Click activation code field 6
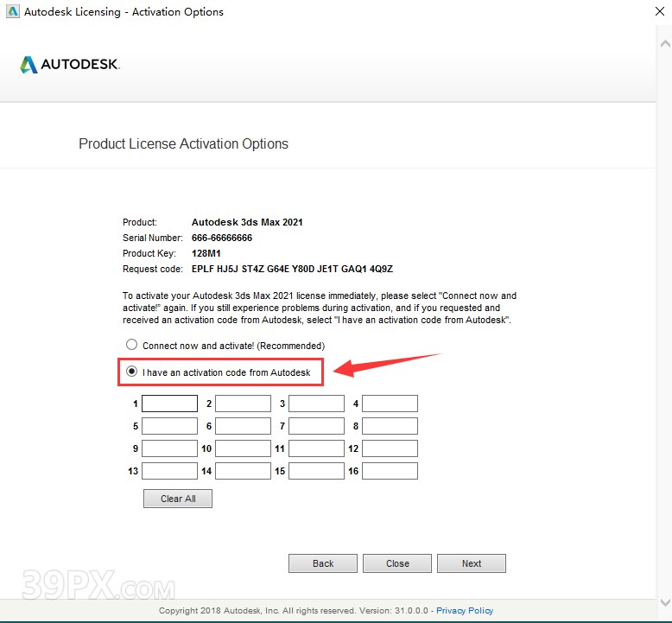The width and height of the screenshot is (672, 623). point(243,426)
